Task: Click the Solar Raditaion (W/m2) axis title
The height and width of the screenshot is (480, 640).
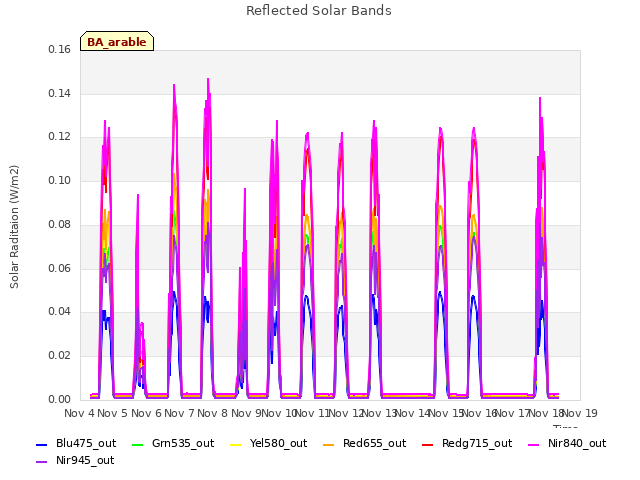Action: click(14, 227)
